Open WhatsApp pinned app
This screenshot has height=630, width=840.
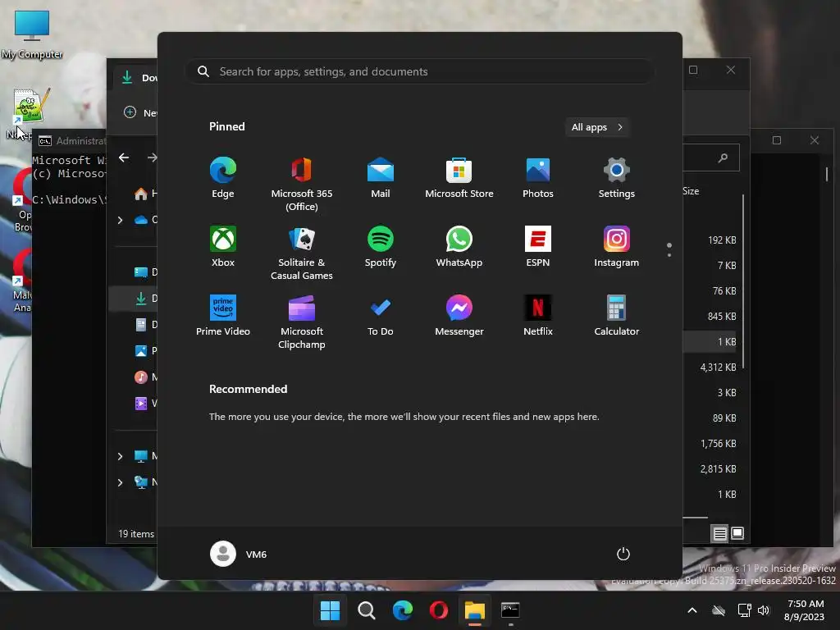[x=459, y=246]
